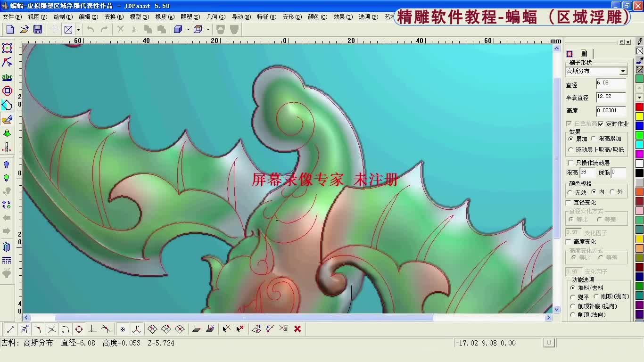Enable the 直径变化 checkbox
Image resolution: width=644 pixels, height=362 pixels.
[568, 203]
